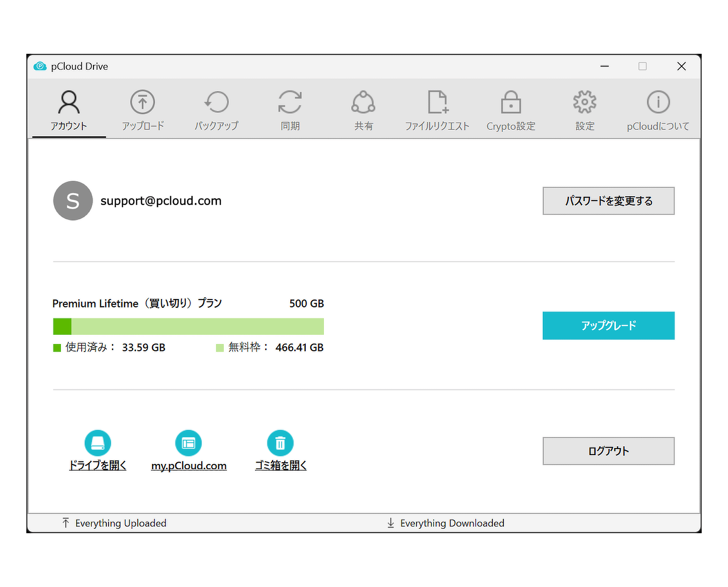Viewport: 728px width, 587px height.
Task: Click the pCloud logo in title bar
Action: pyautogui.click(x=40, y=66)
